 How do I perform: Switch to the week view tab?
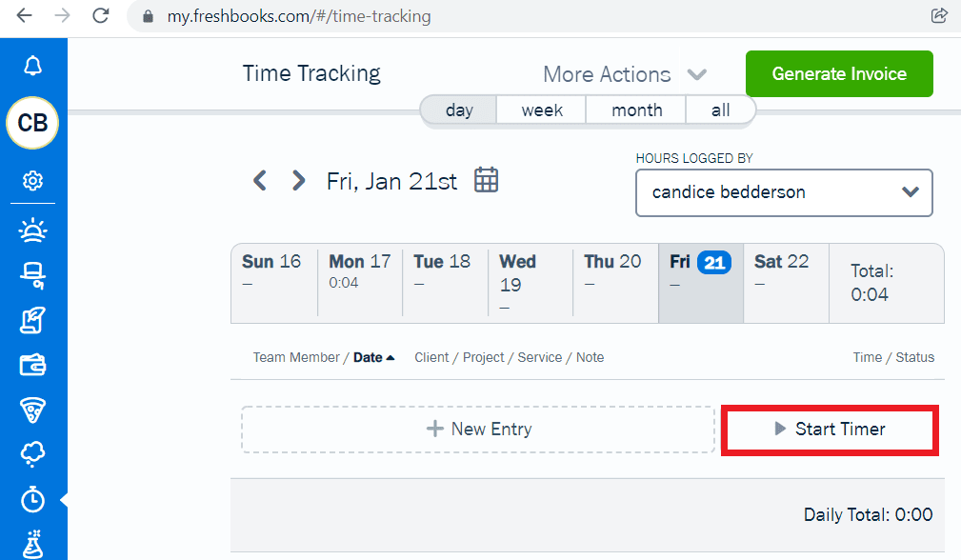[x=540, y=110]
